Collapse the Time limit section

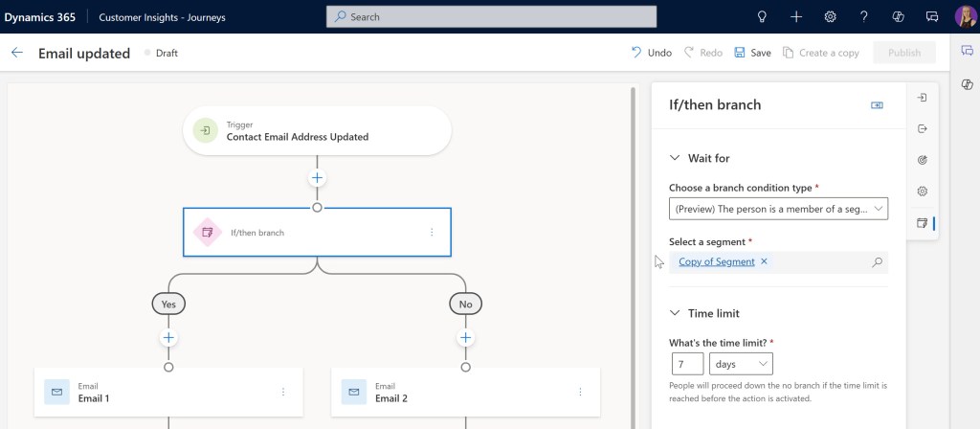pos(675,313)
